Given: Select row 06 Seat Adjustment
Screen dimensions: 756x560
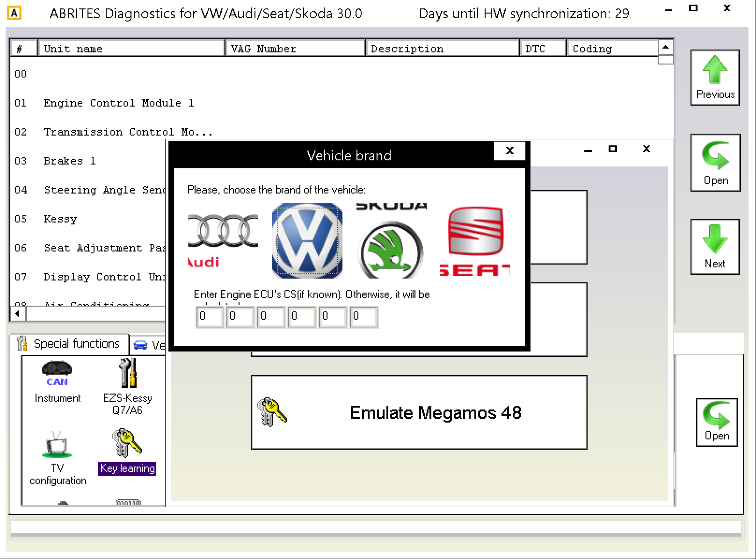Looking at the screenshot, I should [89, 248].
